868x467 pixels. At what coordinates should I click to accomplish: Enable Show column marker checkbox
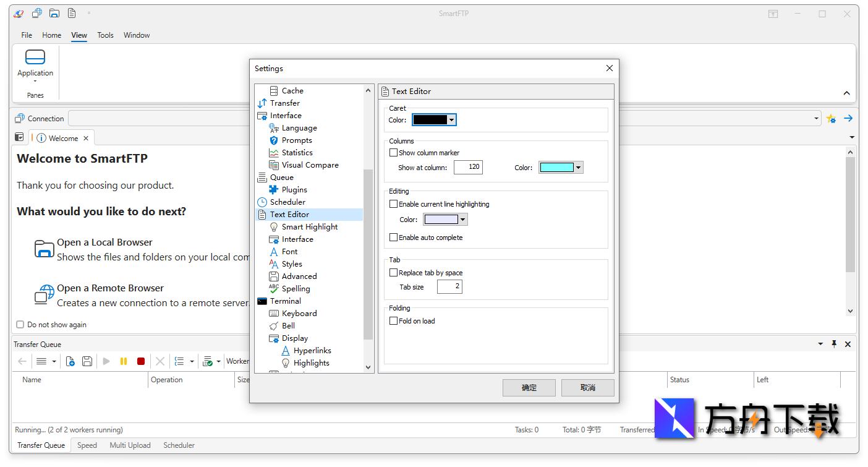[x=393, y=153]
